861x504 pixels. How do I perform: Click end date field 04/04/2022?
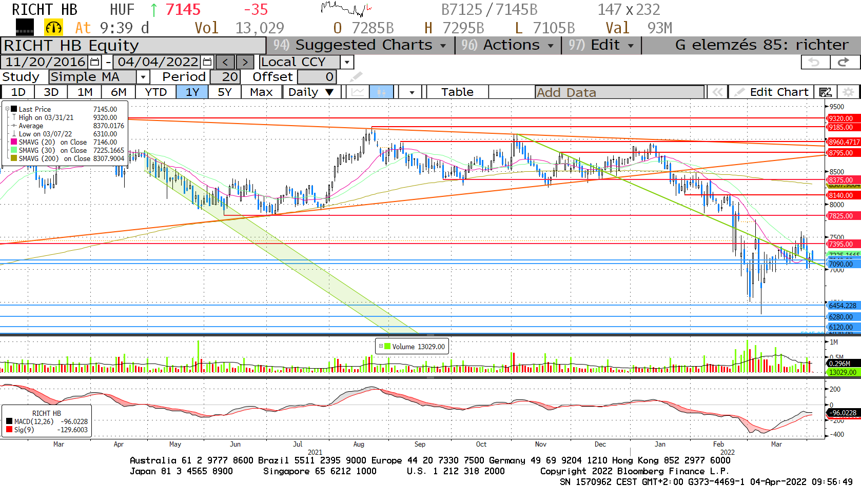pos(158,62)
